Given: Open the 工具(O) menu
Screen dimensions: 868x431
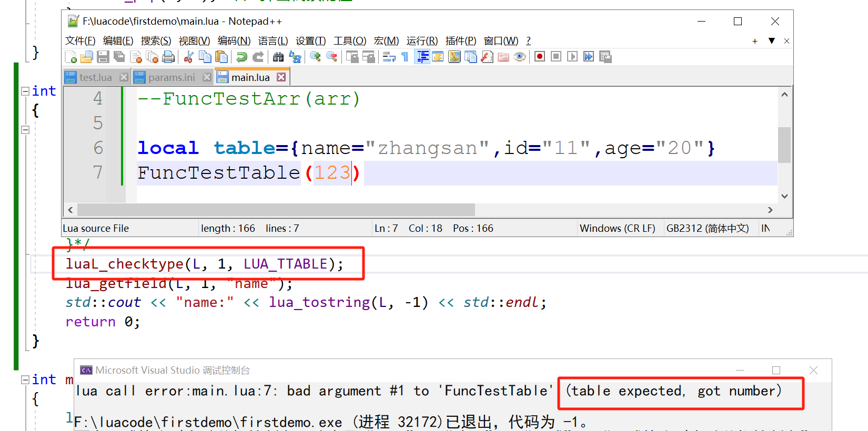Looking at the screenshot, I should (350, 41).
